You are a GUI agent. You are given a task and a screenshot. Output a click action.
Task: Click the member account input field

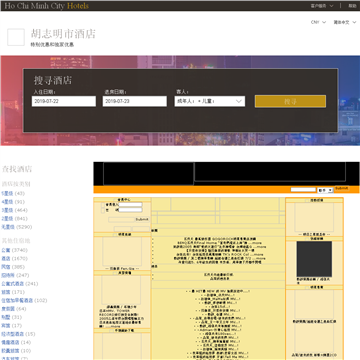pyautogui.click(x=130, y=204)
